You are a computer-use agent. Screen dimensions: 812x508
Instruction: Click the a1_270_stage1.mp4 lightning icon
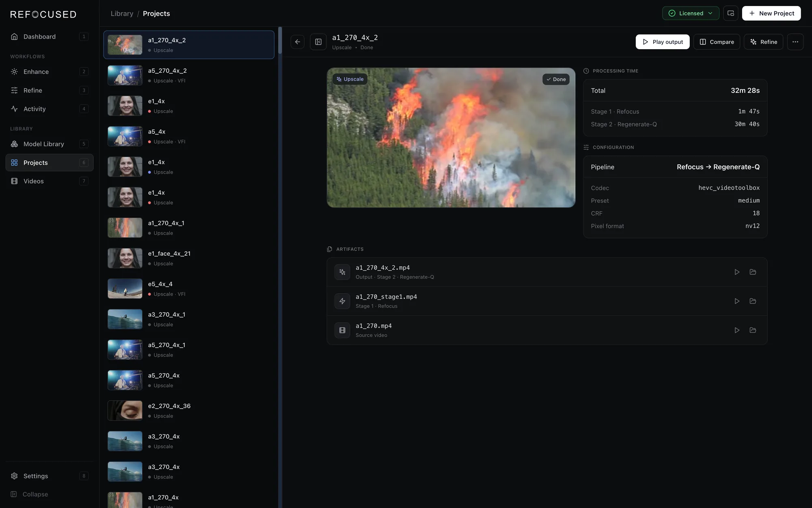click(x=342, y=301)
